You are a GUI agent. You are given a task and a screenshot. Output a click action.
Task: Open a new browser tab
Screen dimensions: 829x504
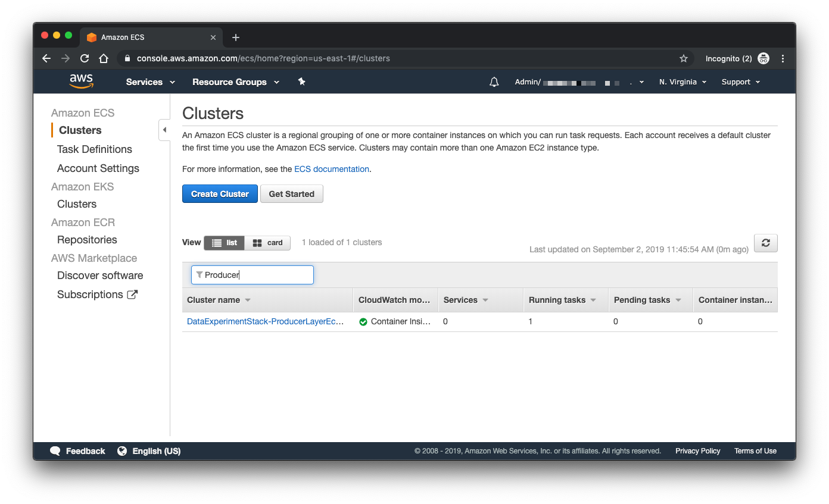[236, 37]
